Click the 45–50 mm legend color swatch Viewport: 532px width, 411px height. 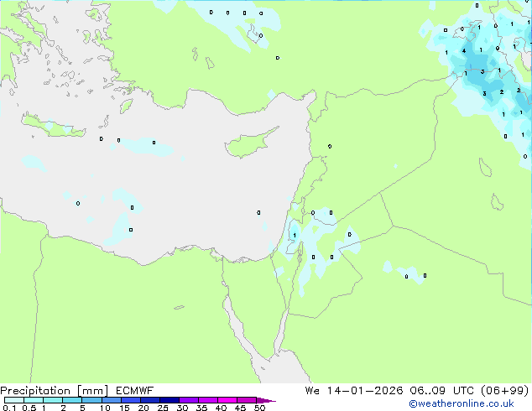[247, 400]
